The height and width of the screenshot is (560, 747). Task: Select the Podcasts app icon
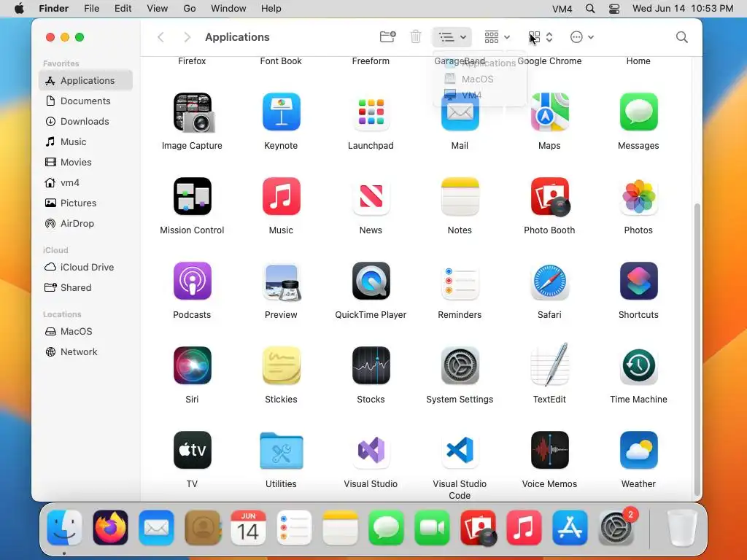[x=192, y=281]
